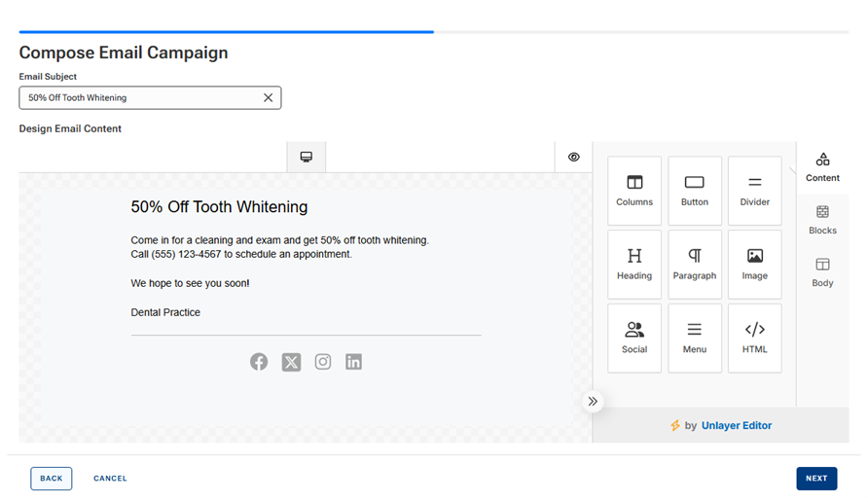Image resolution: width=868 pixels, height=502 pixels.
Task: Select the Image content block
Action: 754,264
